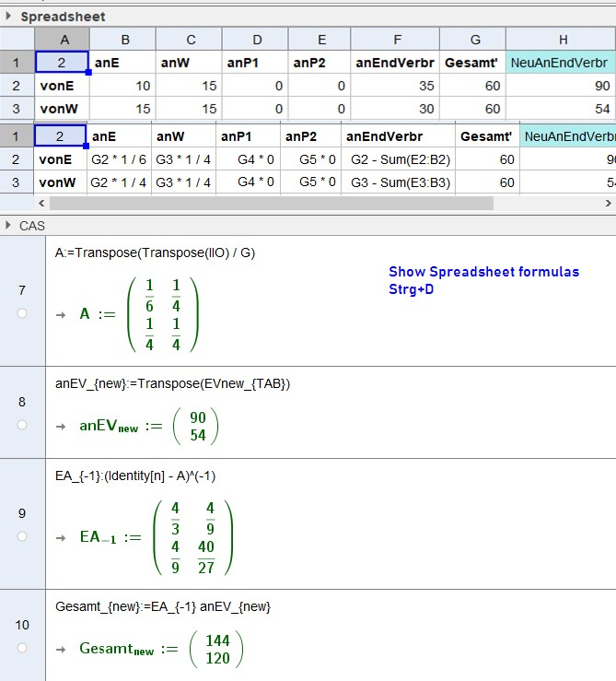
Task: Click the cell G3 - Sum(E3:B3)
Action: click(x=398, y=182)
